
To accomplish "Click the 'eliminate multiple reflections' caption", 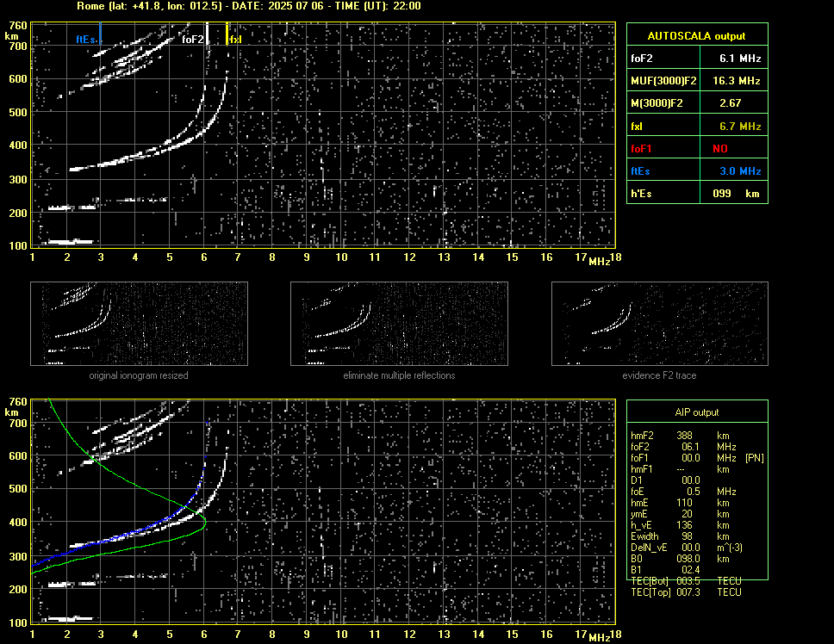I will (x=399, y=375).
